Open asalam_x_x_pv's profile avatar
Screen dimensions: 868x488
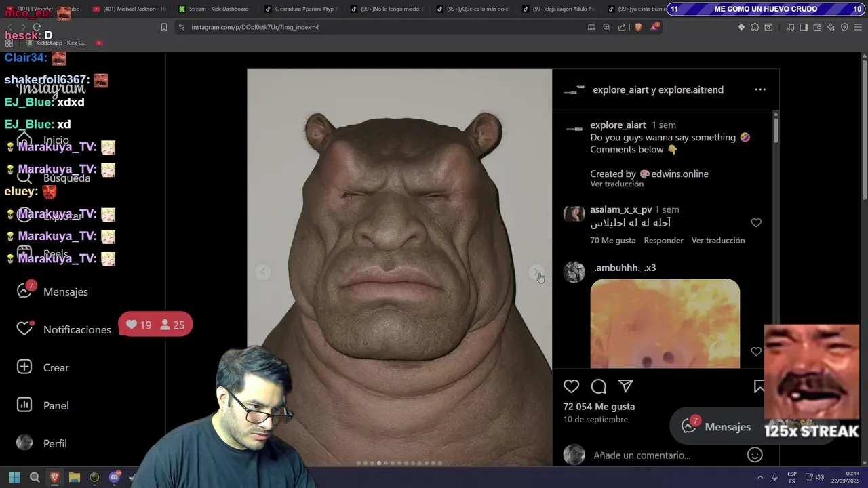(574, 214)
